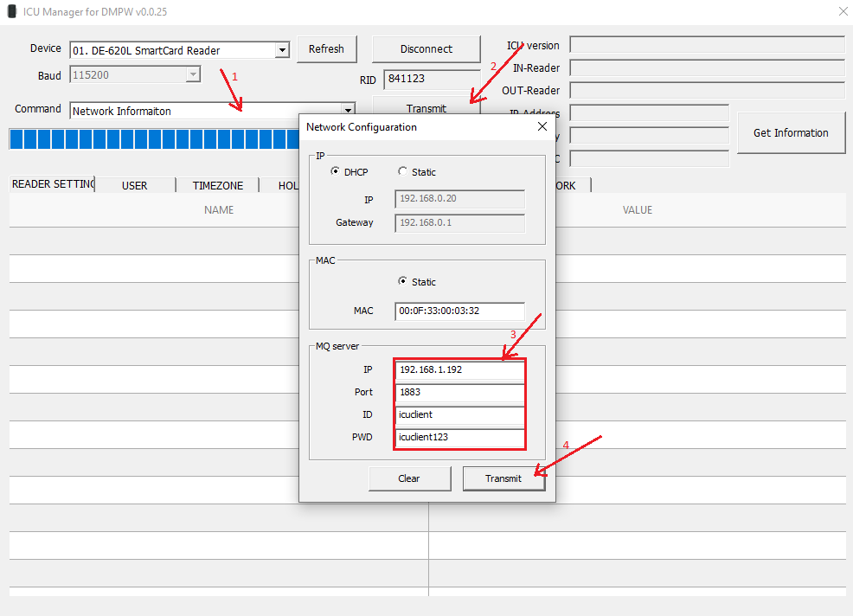Click the ICU Manager app icon in title bar
Image resolution: width=853 pixels, height=616 pixels.
click(12, 11)
